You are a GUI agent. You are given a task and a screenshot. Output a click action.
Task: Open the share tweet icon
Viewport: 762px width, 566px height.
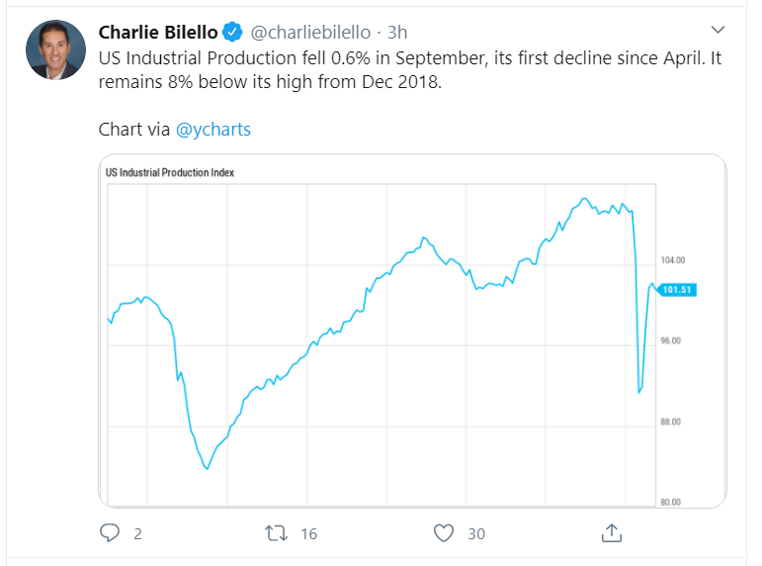[611, 533]
